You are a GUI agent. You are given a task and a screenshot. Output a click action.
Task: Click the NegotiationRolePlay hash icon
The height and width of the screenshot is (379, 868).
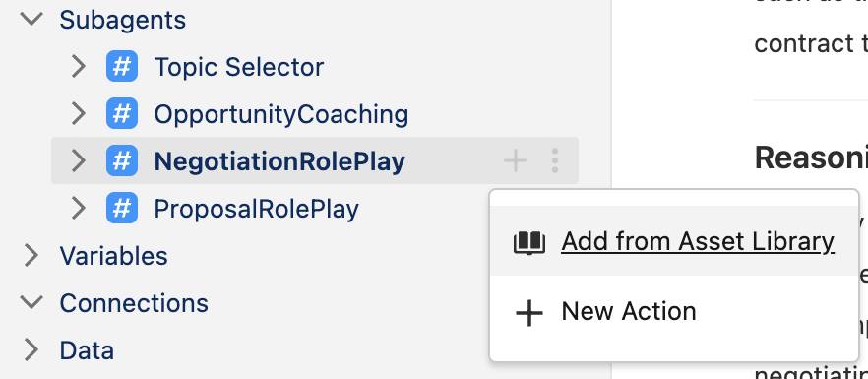122,161
